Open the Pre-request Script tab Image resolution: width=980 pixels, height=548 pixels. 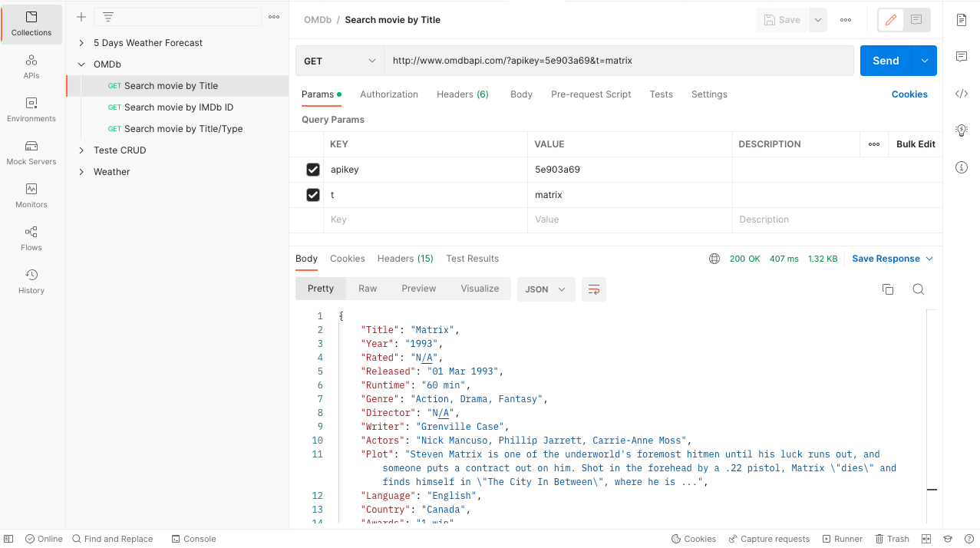591,94
